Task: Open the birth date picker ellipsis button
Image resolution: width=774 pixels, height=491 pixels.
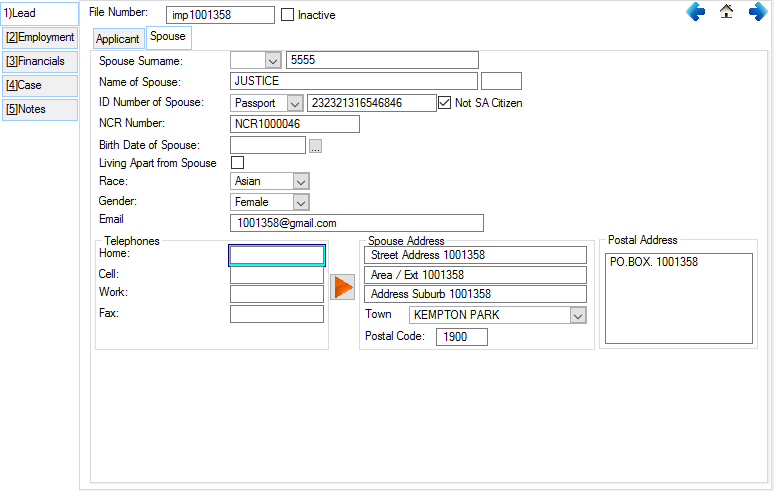Action: (316, 146)
